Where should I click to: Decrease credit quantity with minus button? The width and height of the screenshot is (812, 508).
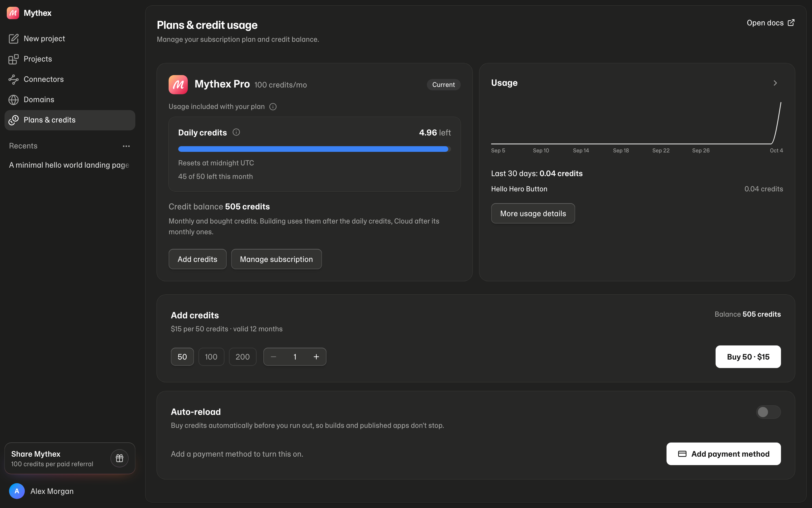pos(273,357)
